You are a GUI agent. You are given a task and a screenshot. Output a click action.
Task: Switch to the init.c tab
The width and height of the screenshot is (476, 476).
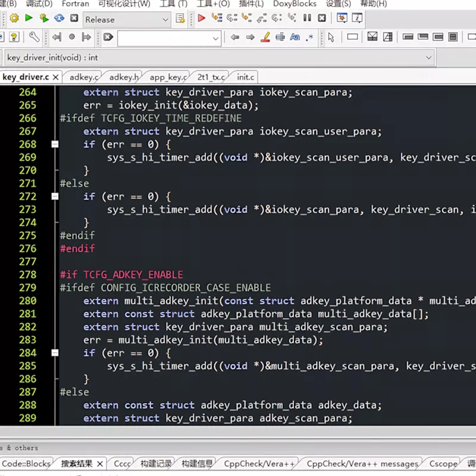tap(245, 77)
